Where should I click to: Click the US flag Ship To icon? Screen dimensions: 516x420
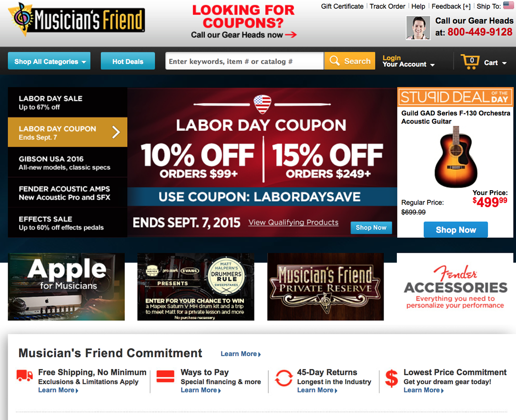click(x=508, y=5)
